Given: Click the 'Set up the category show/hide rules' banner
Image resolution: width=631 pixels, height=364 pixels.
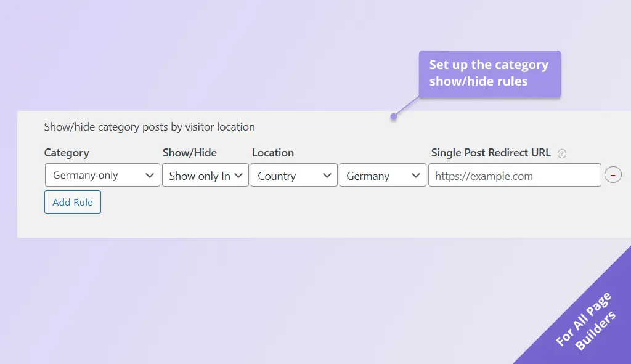Looking at the screenshot, I should [489, 73].
